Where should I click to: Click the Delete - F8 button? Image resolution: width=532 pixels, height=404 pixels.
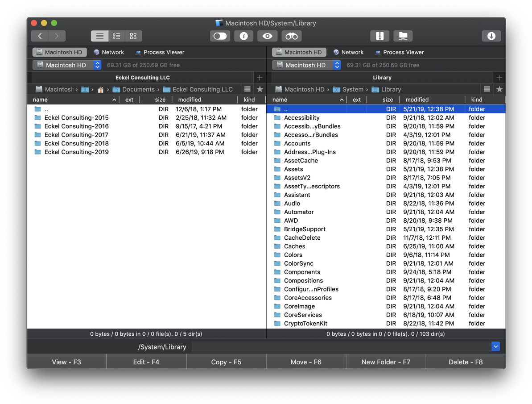coord(466,362)
